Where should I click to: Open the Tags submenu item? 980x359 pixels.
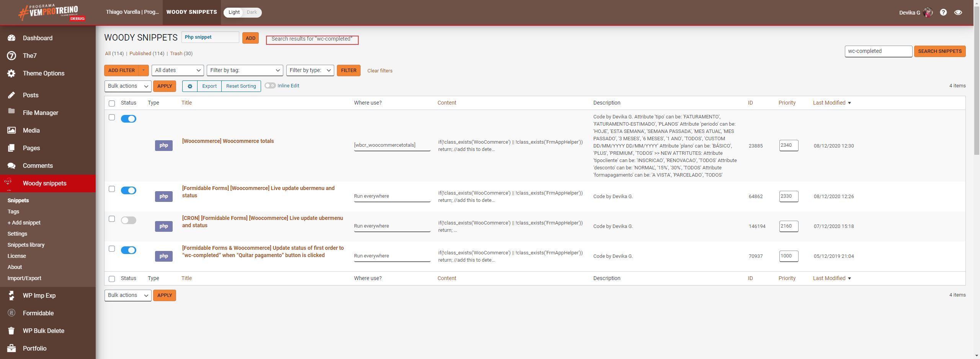(13, 211)
